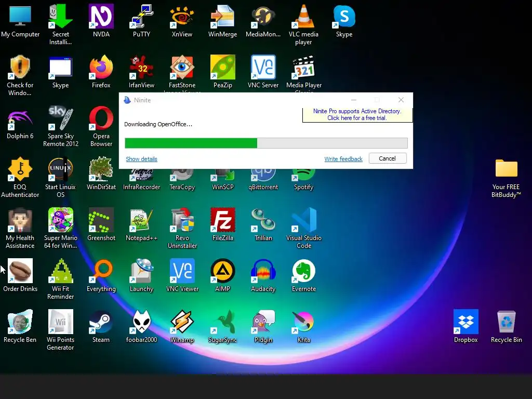Select the Skype icon with blue S logo
This screenshot has width=532, height=399.
point(344,16)
